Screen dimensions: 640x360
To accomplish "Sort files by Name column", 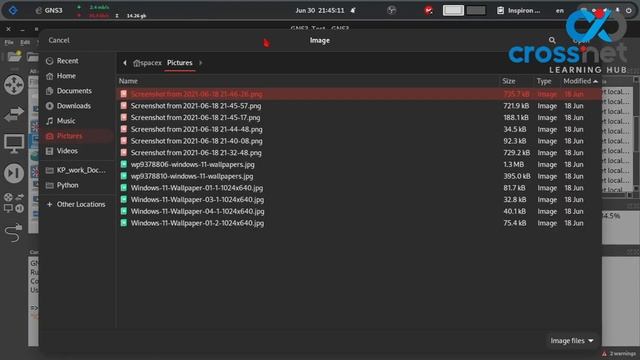I will (x=128, y=81).
